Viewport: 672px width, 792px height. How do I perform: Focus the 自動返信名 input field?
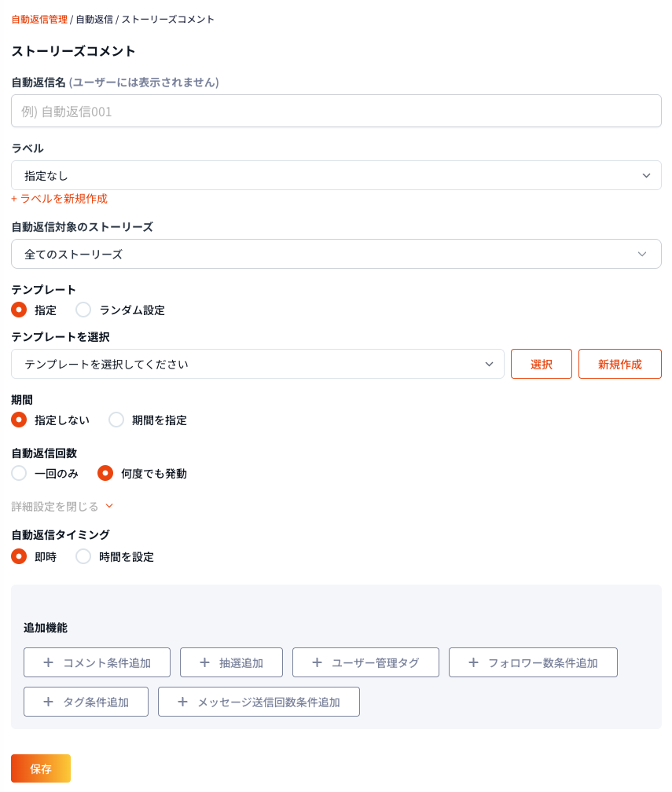point(336,111)
